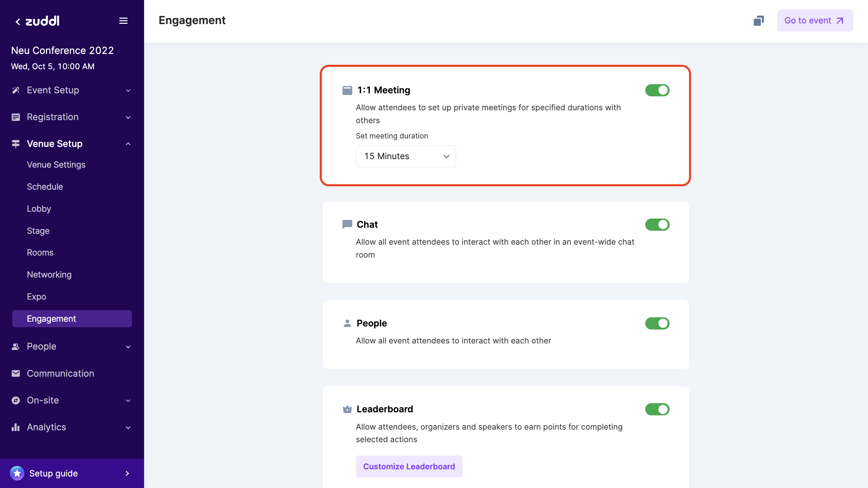The width and height of the screenshot is (868, 488).
Task: Disable the 1:1 Meeting toggle
Action: point(657,90)
